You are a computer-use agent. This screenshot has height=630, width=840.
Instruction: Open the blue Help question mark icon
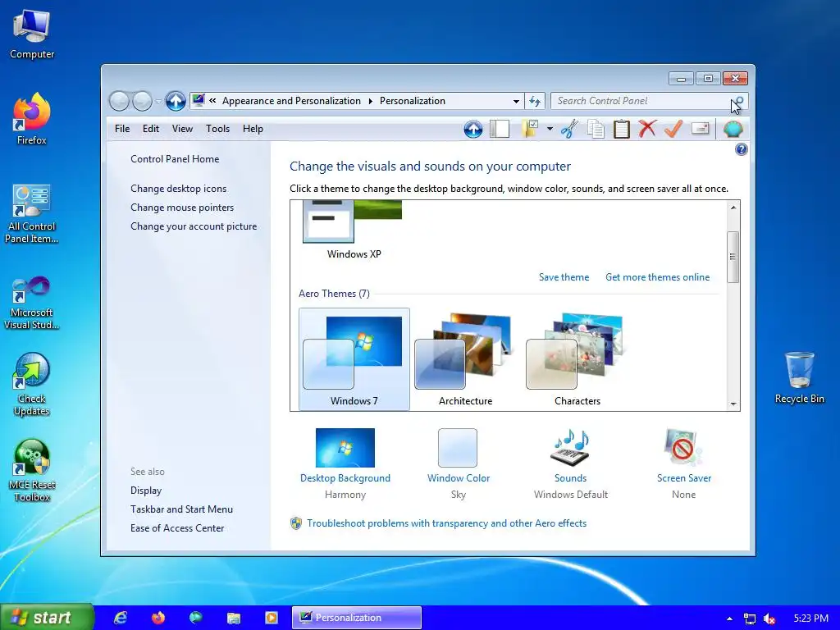[742, 149]
